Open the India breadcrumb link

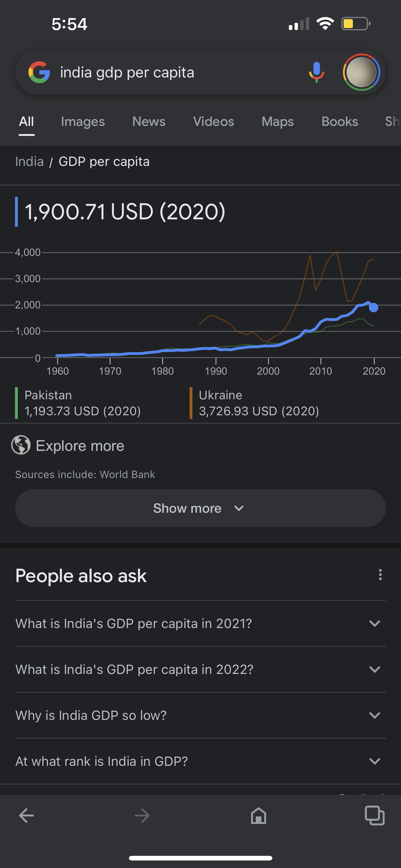30,162
